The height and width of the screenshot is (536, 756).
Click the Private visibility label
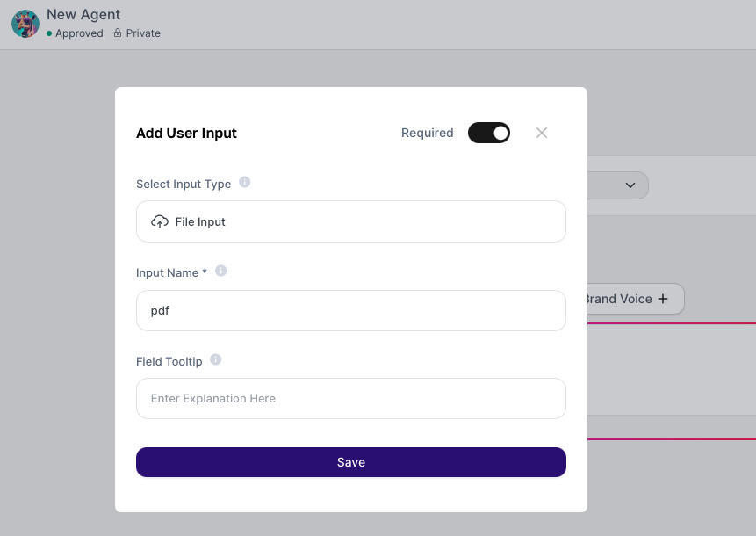pyautogui.click(x=143, y=33)
